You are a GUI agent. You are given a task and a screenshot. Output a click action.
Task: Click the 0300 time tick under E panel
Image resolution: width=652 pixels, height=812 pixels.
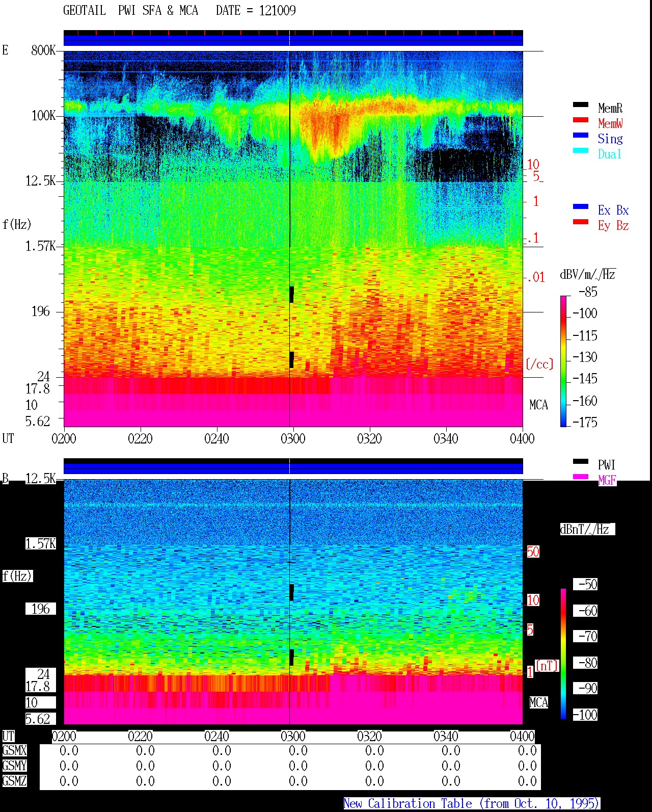point(293,438)
